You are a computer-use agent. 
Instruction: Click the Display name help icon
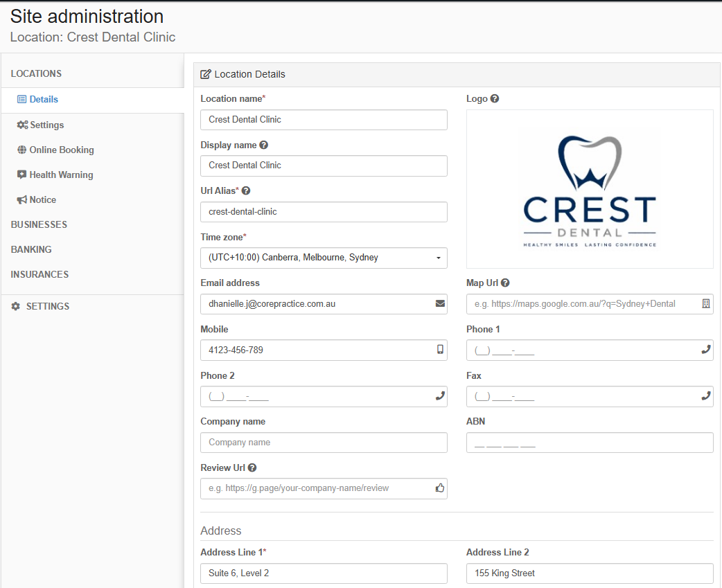point(263,145)
